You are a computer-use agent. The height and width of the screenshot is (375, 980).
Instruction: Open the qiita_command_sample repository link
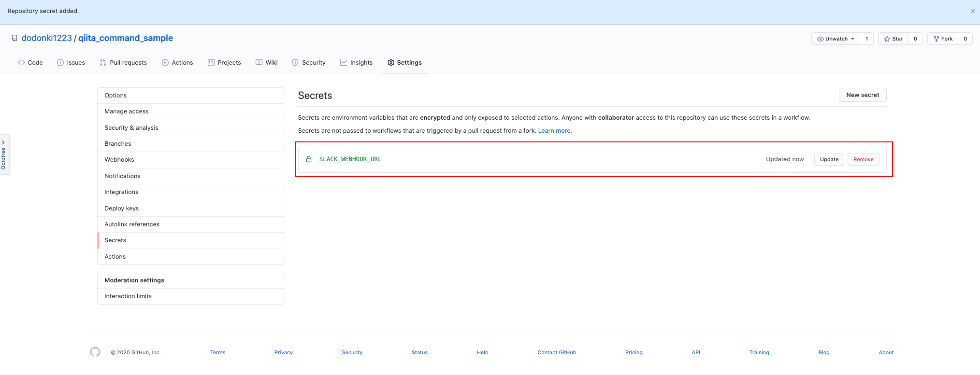[x=126, y=38]
